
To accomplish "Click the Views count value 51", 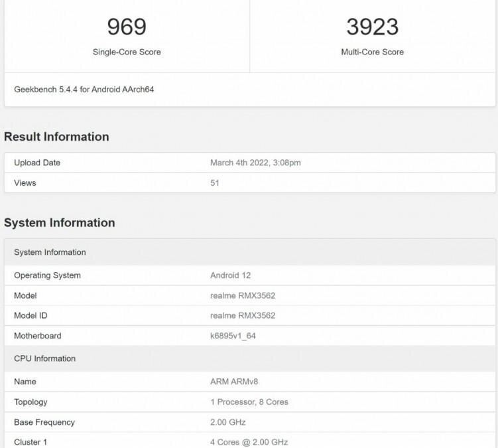I will (215, 183).
